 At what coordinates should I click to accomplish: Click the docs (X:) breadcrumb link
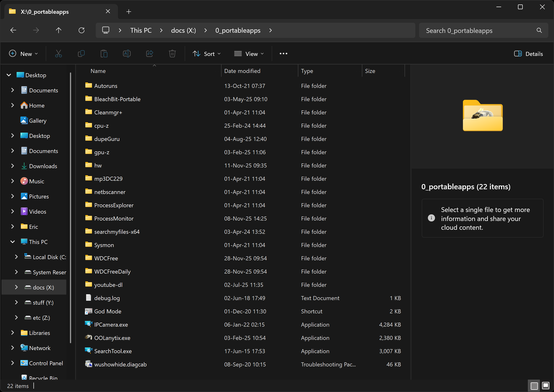coord(183,30)
